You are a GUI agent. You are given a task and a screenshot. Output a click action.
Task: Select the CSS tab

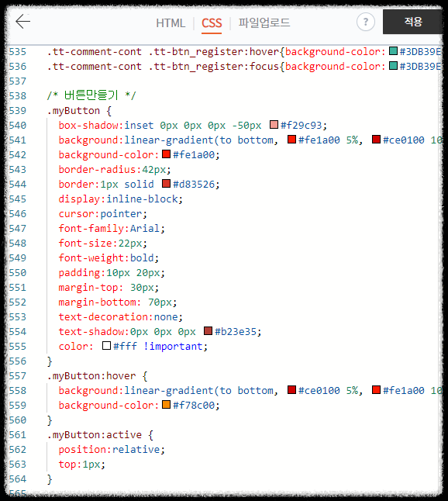[212, 23]
